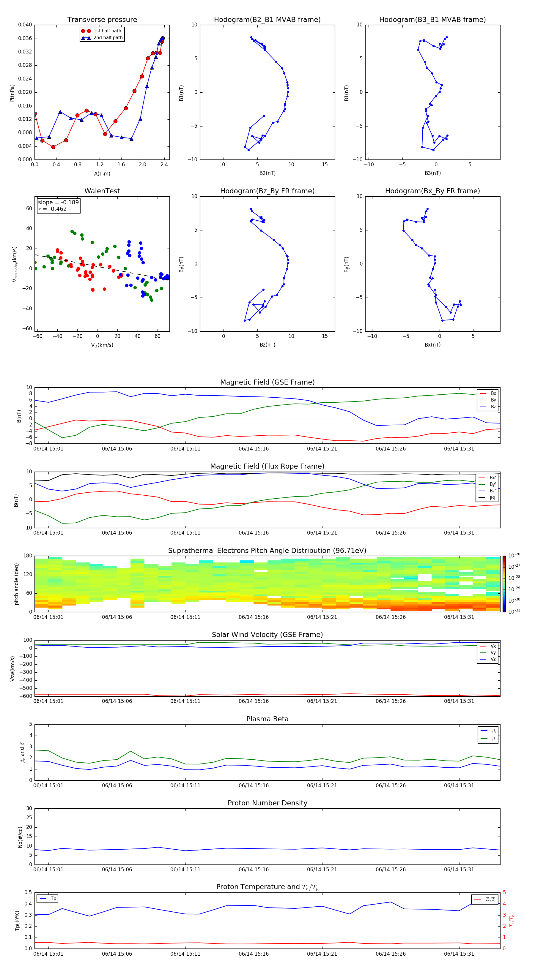Image resolution: width=535 pixels, height=980 pixels.
Task: Click the 'By(nT)' label of Bx_By hodogram
Action: point(347,264)
